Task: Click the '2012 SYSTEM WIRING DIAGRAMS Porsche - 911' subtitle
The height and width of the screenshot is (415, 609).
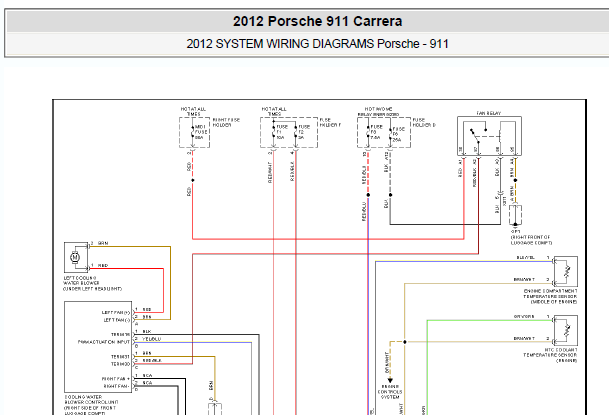Action: pos(317,43)
